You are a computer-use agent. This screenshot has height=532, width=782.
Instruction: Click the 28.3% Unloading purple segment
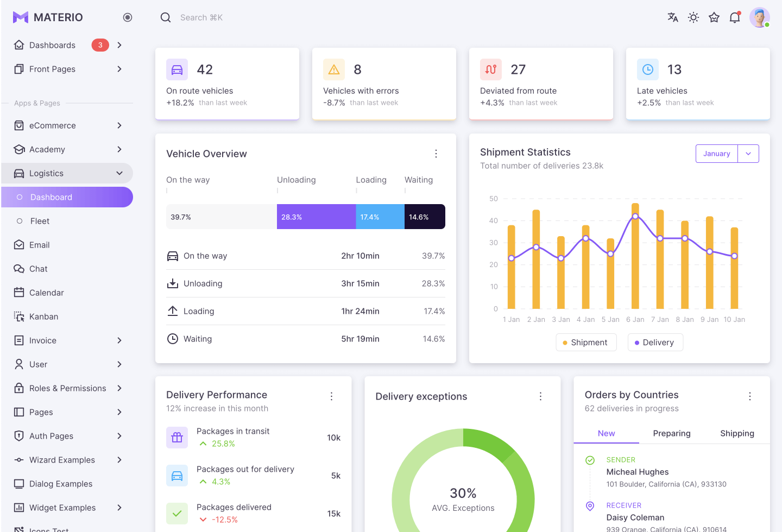[317, 217]
